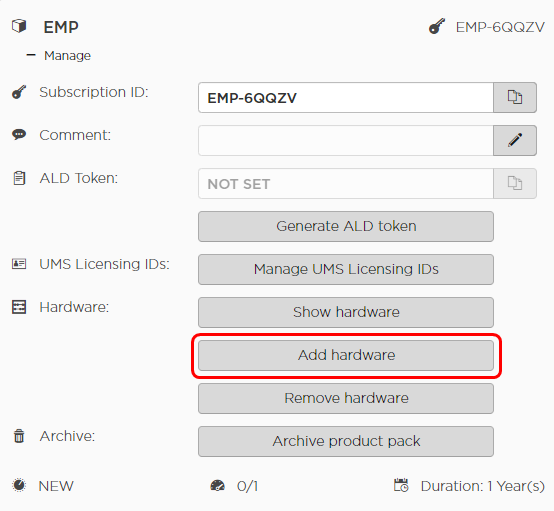Click the trash can Archive icon
554x511 pixels.
19,436
